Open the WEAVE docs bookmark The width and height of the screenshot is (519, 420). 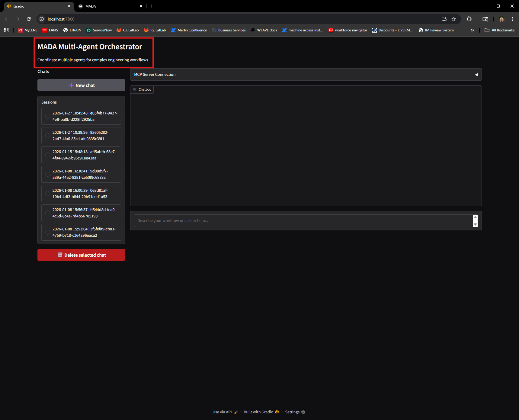coord(264,30)
